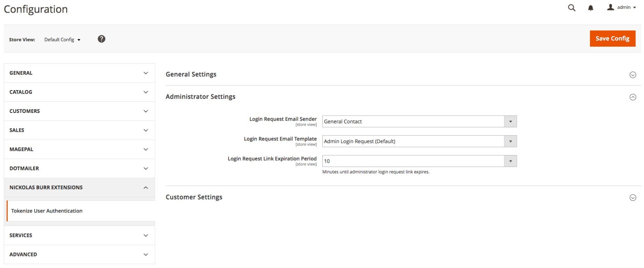Expand the SERVICES configuration tab
Image resolution: width=644 pixels, height=268 pixels.
[x=79, y=236]
